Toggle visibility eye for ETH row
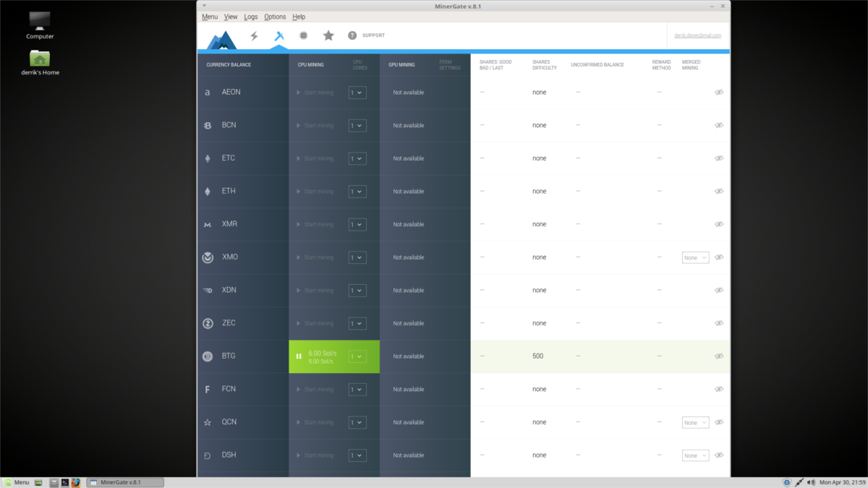The width and height of the screenshot is (868, 488). [719, 192]
